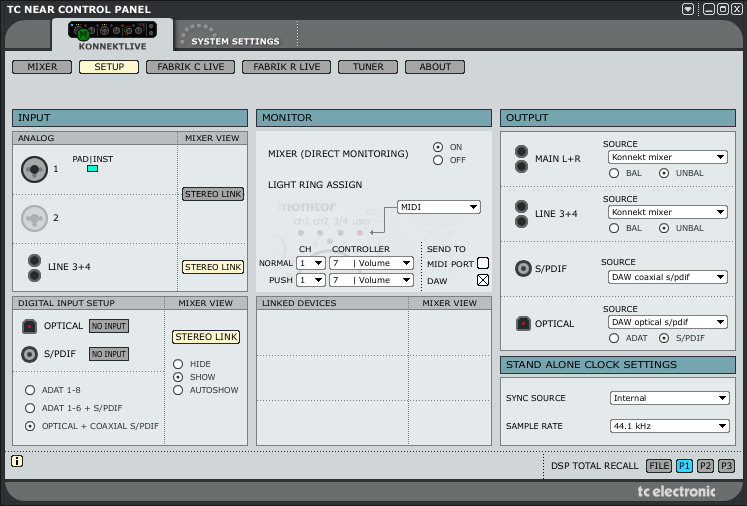Open MAIN L+R source dropdown
Screen dimensions: 747x506
click(x=667, y=157)
